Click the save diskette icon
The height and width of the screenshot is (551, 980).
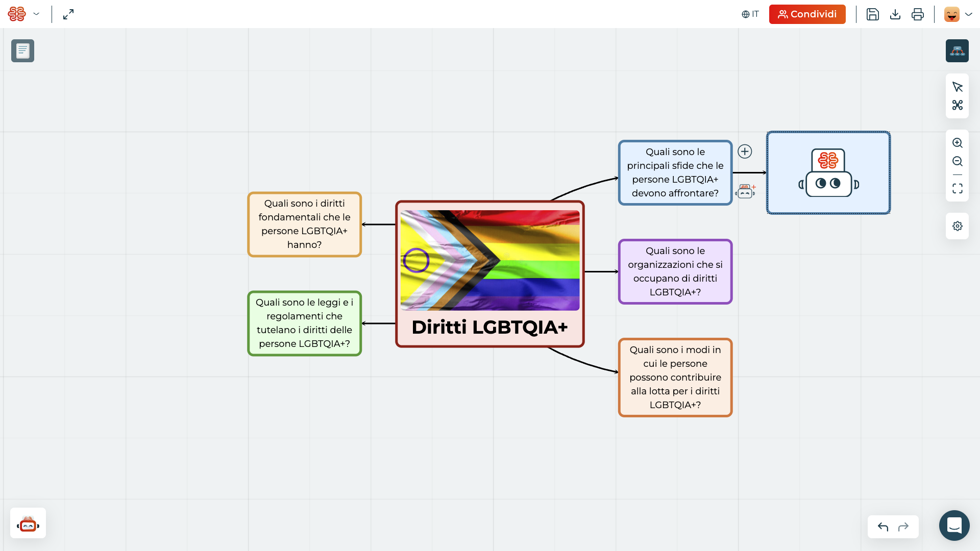(x=872, y=14)
